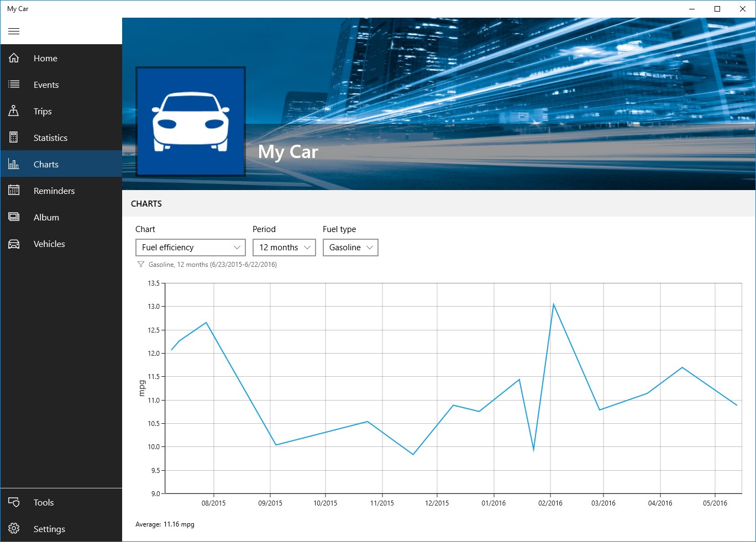The width and height of the screenshot is (756, 542).
Task: Open the photo Album
Action: tap(45, 217)
